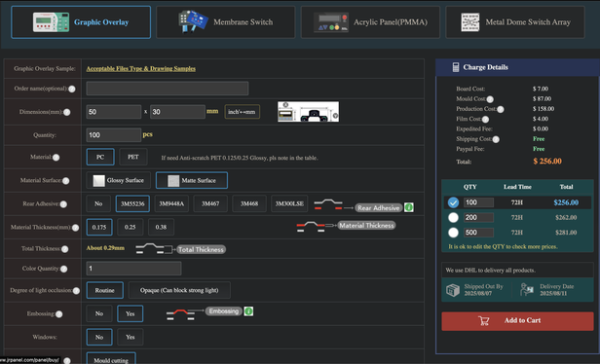Image resolution: width=600 pixels, height=364 pixels.
Task: Click the Dimensions help icon
Action: click(x=66, y=112)
